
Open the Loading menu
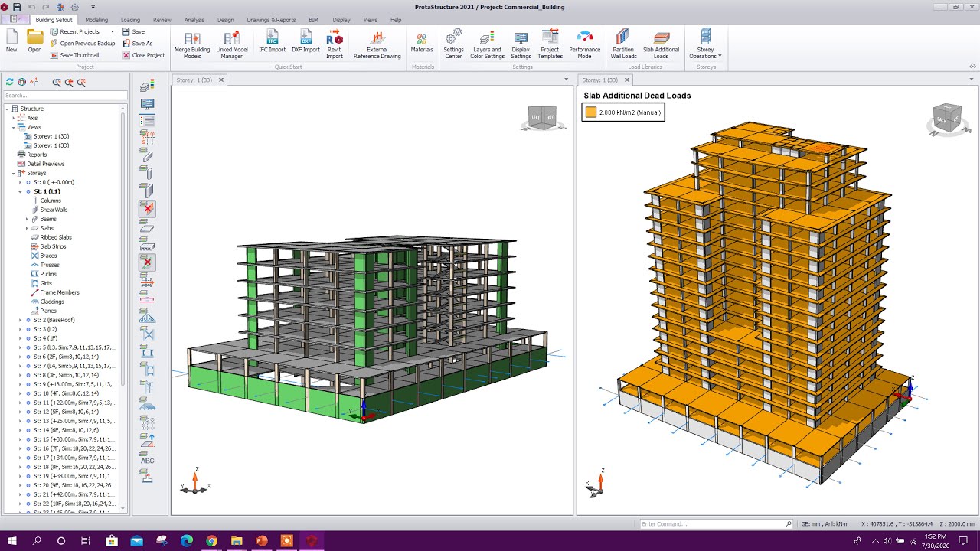pos(130,20)
